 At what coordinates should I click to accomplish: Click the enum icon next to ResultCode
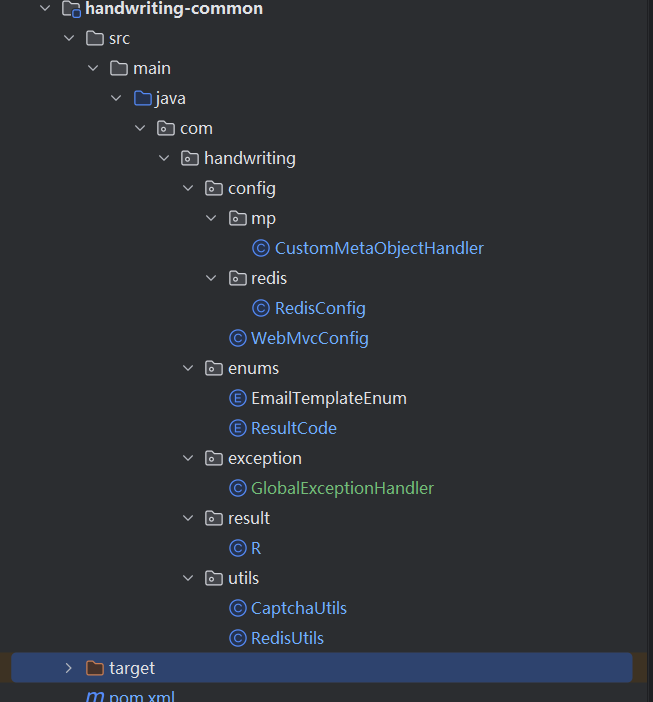point(238,428)
